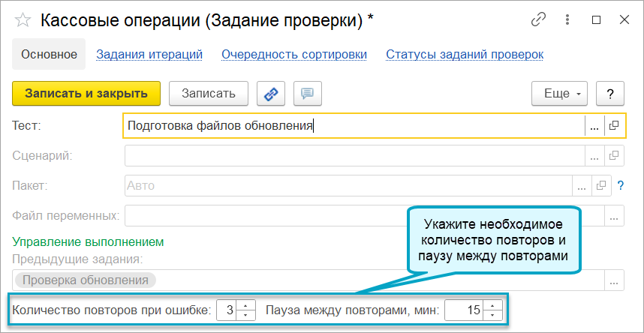Switch to Задания итераций tab
The image size is (644, 333).
[149, 54]
